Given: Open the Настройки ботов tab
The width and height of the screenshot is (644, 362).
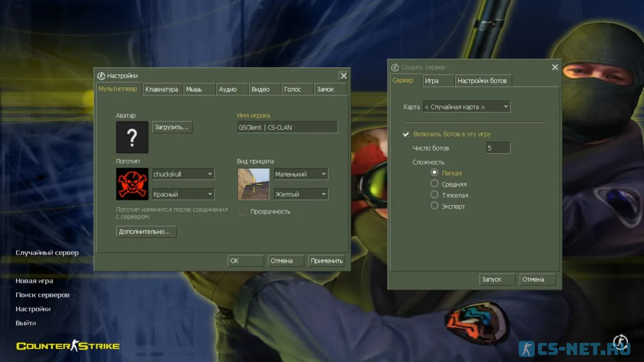Looking at the screenshot, I should click(482, 81).
